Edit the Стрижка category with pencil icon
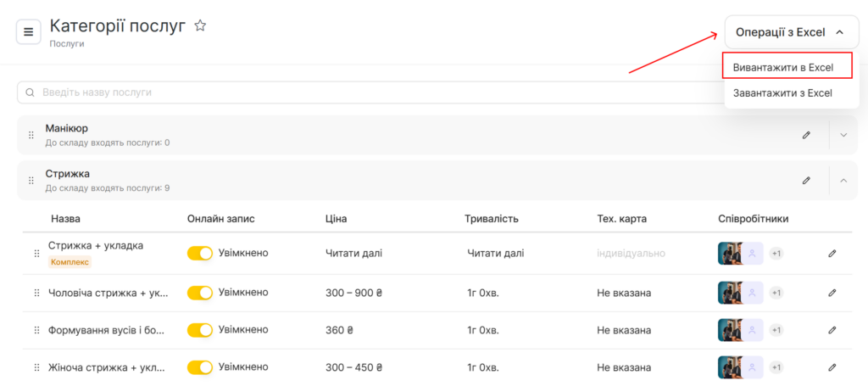Image resolution: width=868 pixels, height=386 pixels. pyautogui.click(x=806, y=180)
